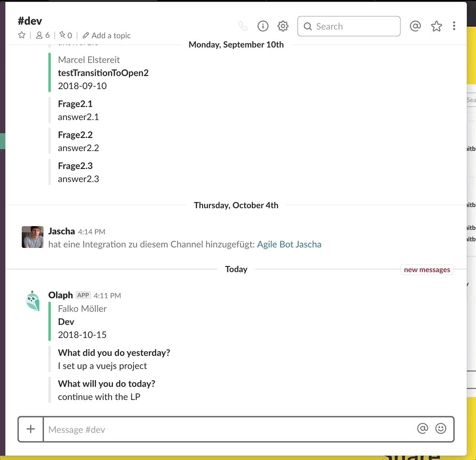Open Jascha's profile from his avatar
The height and width of the screenshot is (460, 476).
(32, 237)
